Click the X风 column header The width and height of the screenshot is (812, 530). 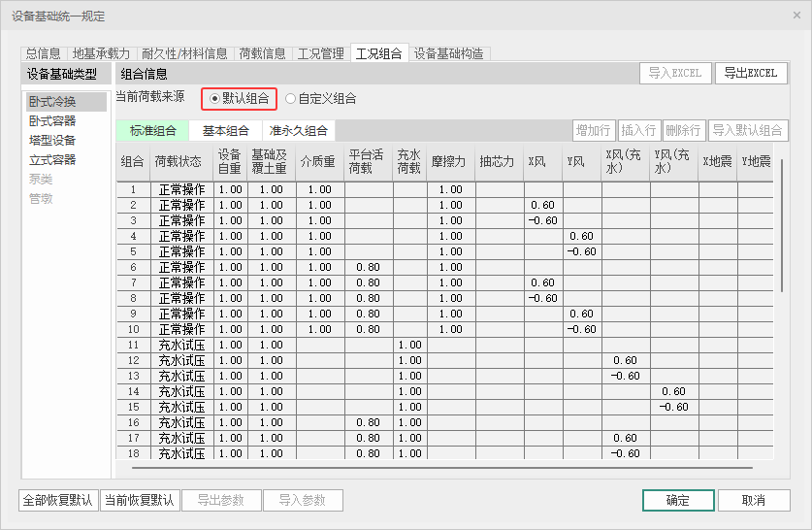pyautogui.click(x=542, y=162)
